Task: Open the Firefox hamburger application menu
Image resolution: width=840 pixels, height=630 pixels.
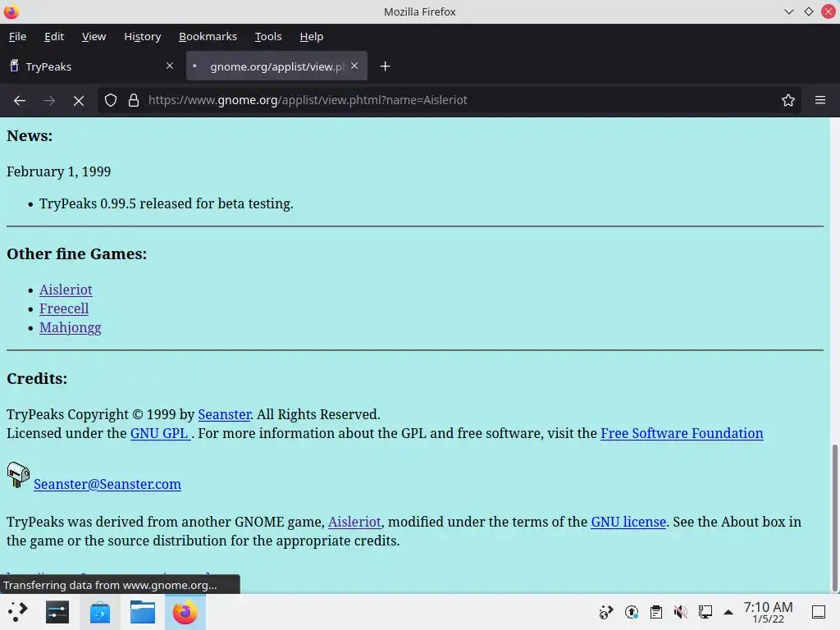Action: coord(820,100)
